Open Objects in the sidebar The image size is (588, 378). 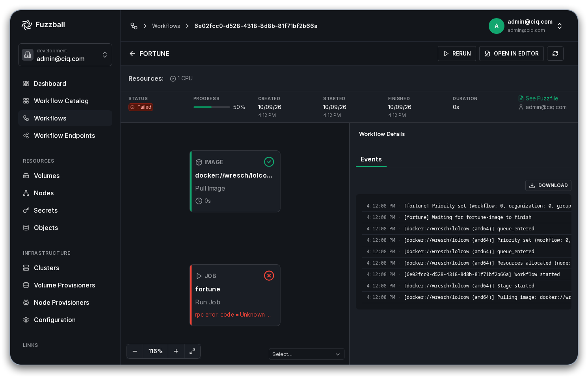[x=65, y=228]
